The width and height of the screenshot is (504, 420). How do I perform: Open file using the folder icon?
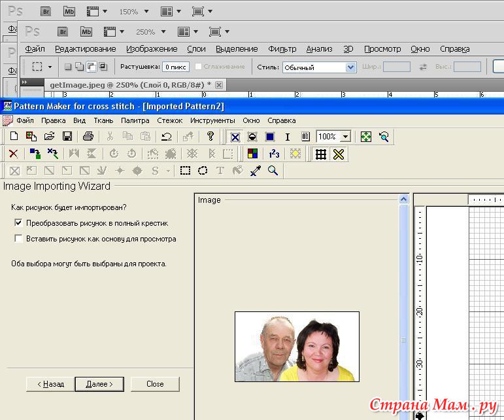pyautogui.click(x=49, y=136)
